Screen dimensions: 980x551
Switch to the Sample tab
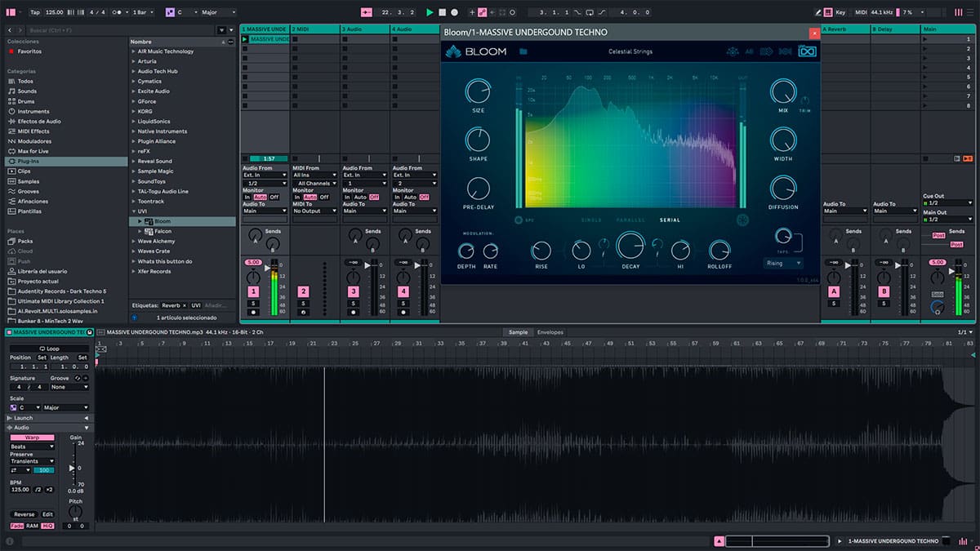pyautogui.click(x=519, y=332)
